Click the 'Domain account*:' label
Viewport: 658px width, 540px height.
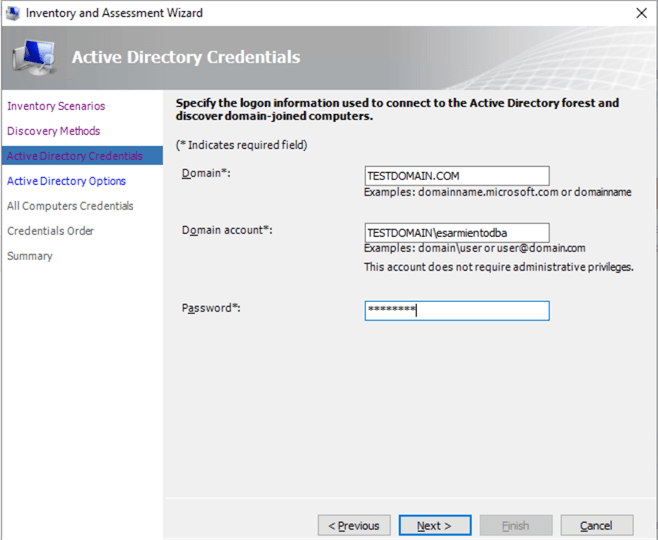click(227, 230)
